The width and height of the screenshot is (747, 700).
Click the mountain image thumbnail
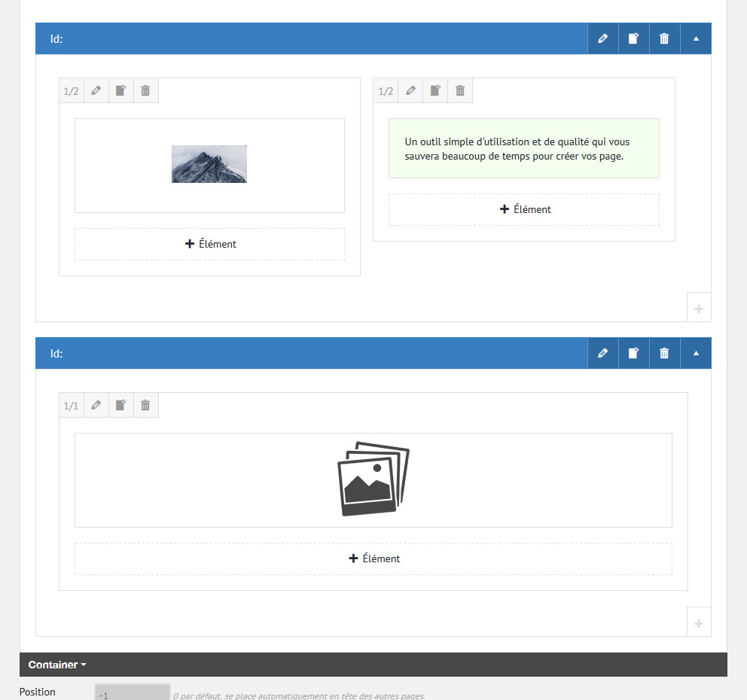coord(209,164)
